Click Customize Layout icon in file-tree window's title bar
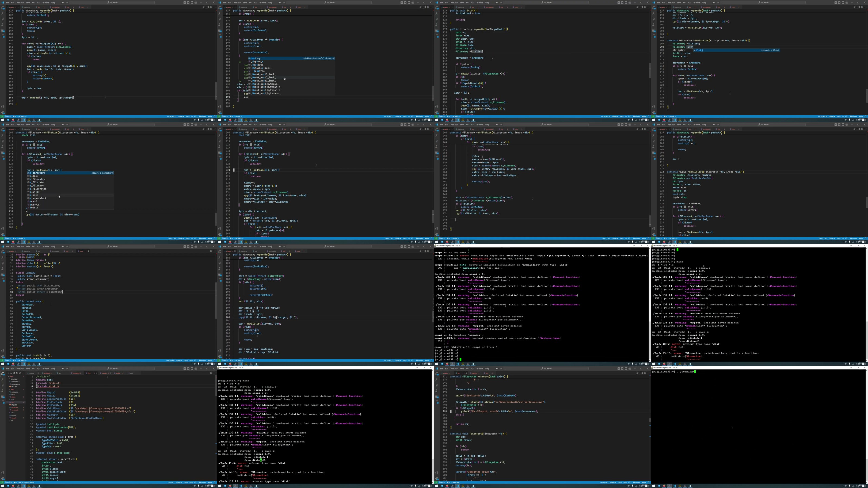868x488 pixels. point(196,368)
